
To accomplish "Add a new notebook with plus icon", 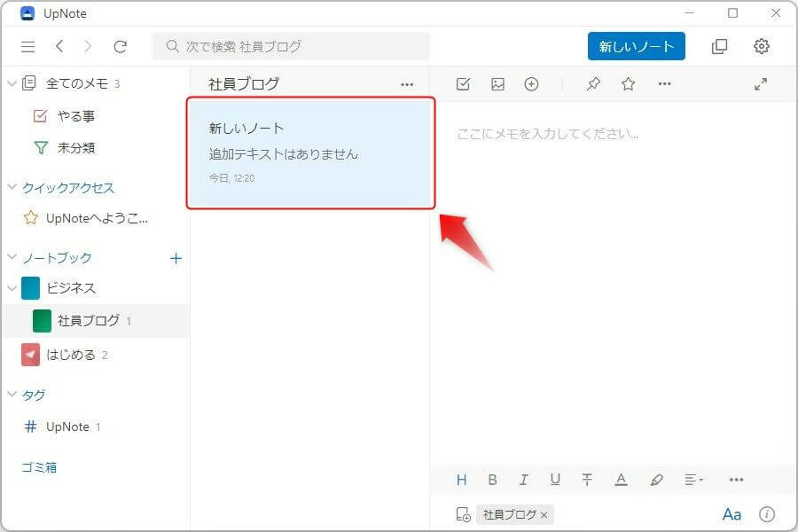I will (176, 258).
